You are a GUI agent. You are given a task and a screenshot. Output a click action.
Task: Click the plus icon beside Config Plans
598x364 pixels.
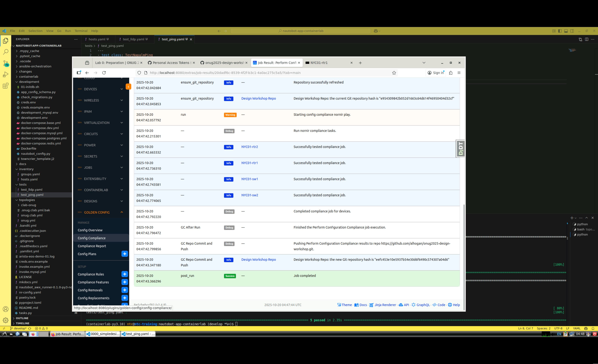tap(124, 254)
